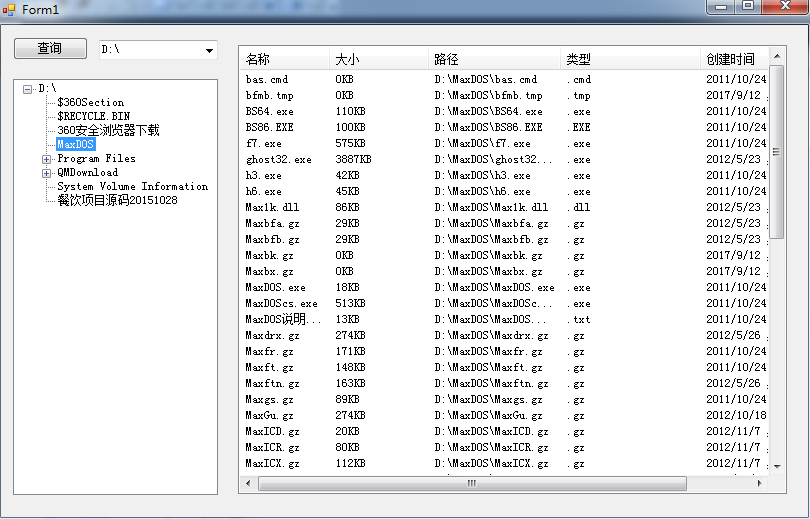
Task: Select the f7.exe file row
Action: [504, 144]
